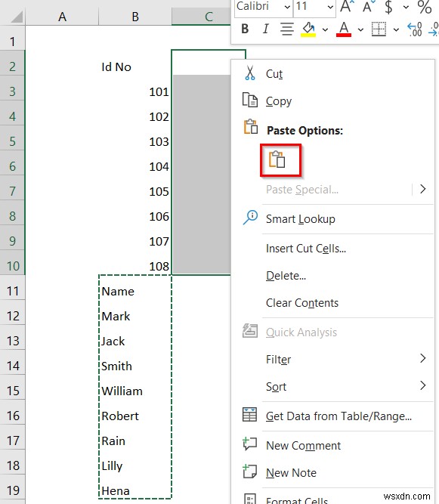Apply the red font color
The height and width of the screenshot is (504, 439).
click(x=344, y=29)
